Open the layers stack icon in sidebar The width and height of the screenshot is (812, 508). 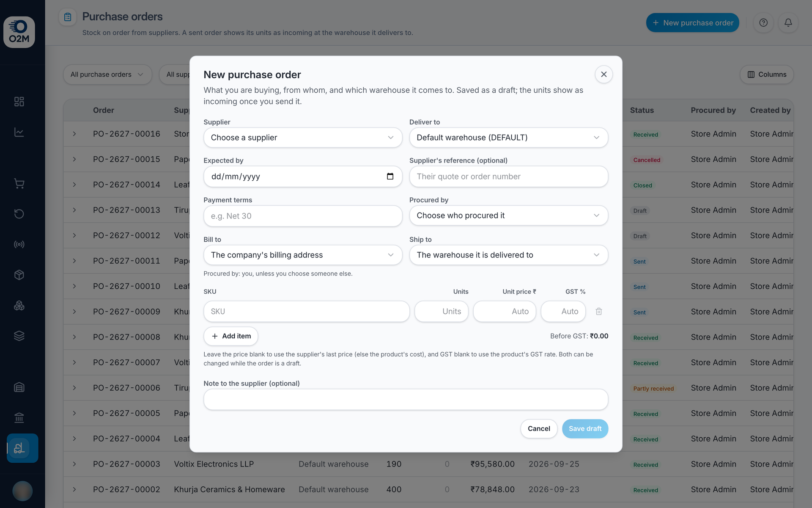(x=19, y=336)
